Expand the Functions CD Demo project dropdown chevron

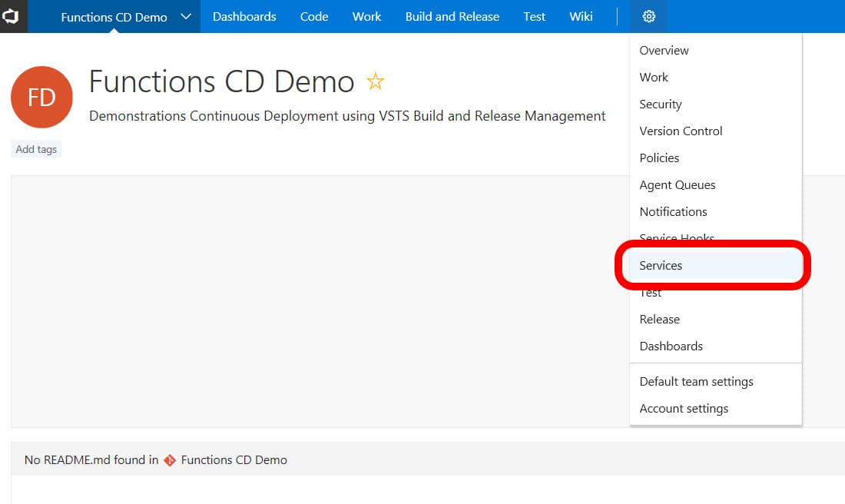pyautogui.click(x=186, y=16)
